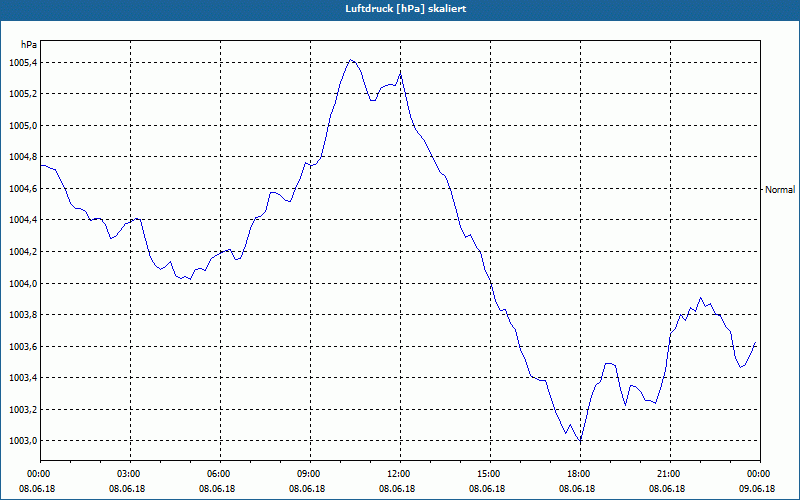Click the 18:00 time label
The image size is (800, 500).
(577, 473)
